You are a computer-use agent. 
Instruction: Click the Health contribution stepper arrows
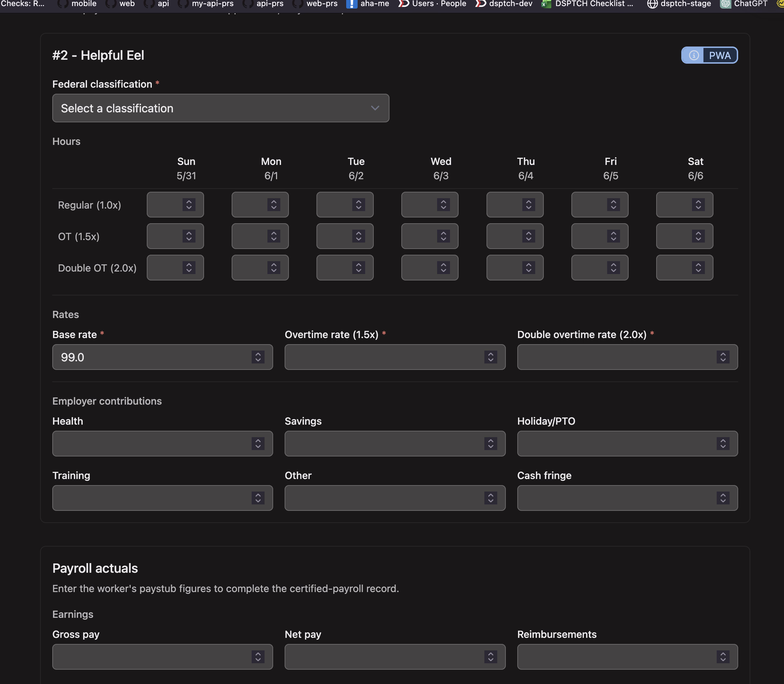(x=258, y=444)
